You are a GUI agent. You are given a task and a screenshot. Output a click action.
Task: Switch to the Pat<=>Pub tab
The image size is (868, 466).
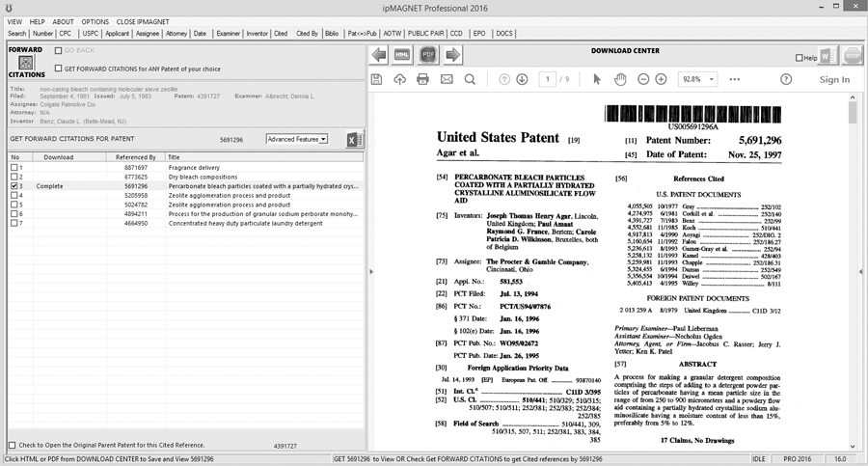coord(362,33)
